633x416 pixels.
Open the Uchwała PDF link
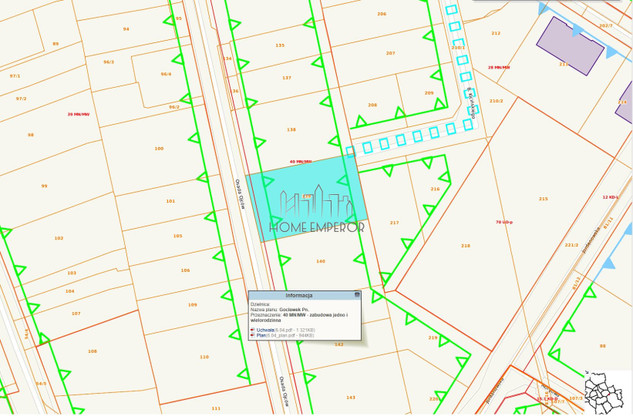pyautogui.click(x=266, y=328)
